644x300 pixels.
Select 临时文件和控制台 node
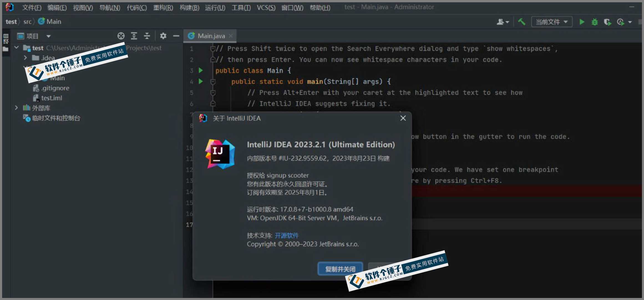52,118
